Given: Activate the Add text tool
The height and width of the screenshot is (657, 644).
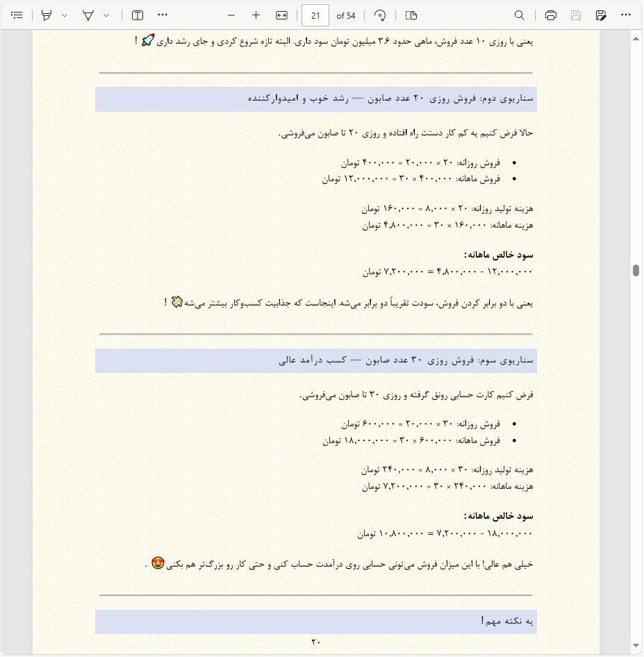Looking at the screenshot, I should click(137, 15).
